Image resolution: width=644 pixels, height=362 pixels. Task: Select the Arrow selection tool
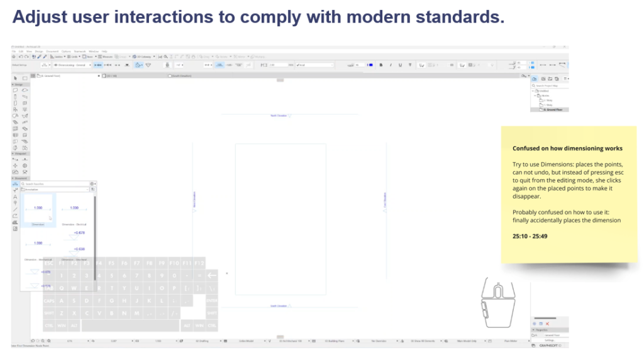click(x=16, y=78)
